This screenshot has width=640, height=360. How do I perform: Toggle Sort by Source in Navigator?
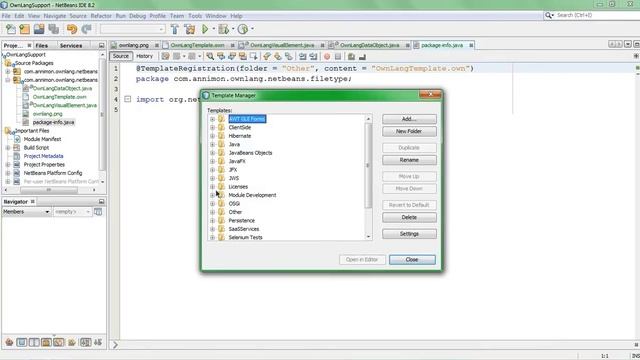click(98, 342)
